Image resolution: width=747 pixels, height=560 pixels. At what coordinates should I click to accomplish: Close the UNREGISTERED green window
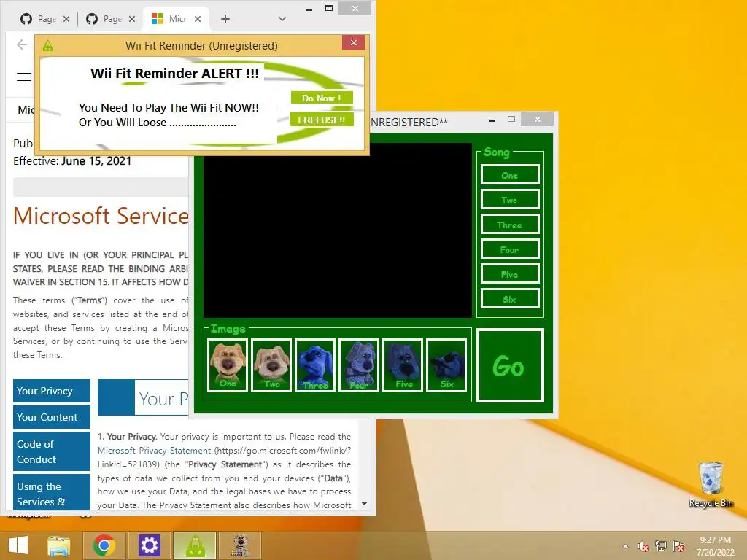click(x=538, y=119)
